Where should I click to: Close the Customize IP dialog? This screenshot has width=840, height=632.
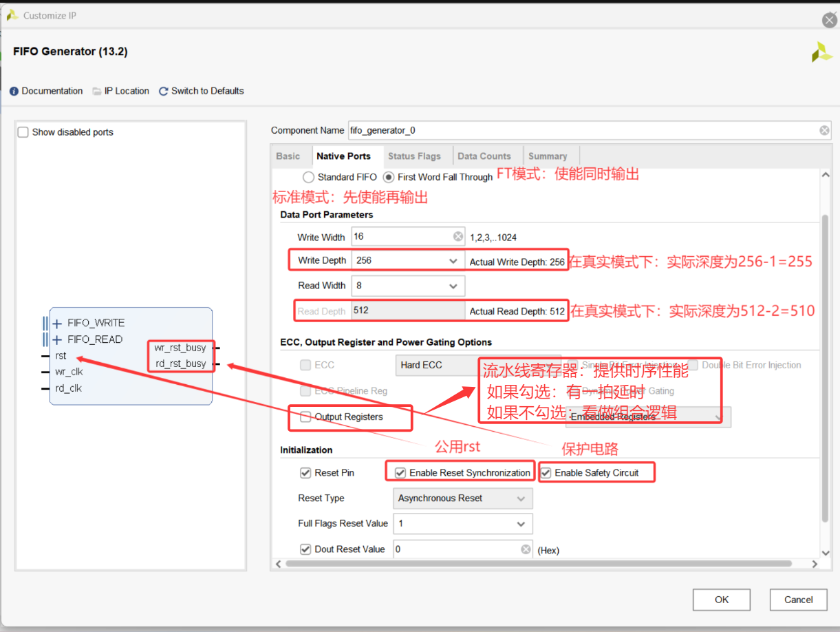pyautogui.click(x=830, y=21)
